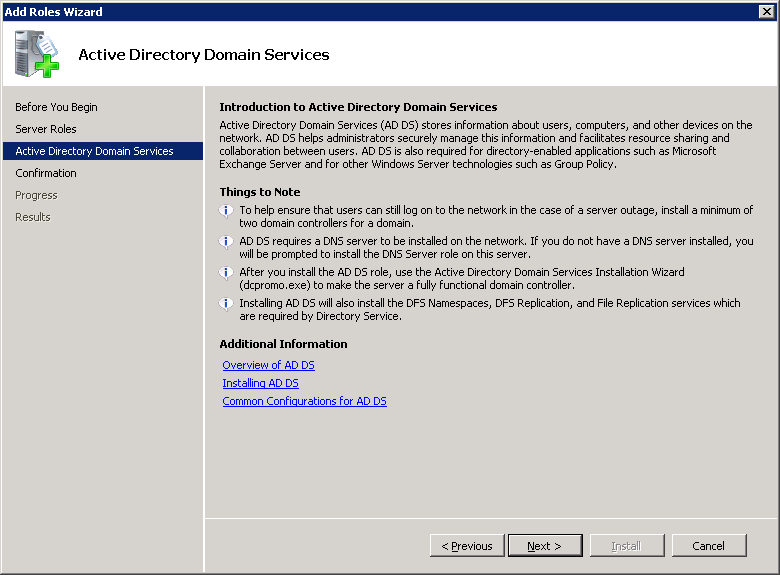The height and width of the screenshot is (575, 780).
Task: Proceed with the Next button
Action: [x=545, y=546]
